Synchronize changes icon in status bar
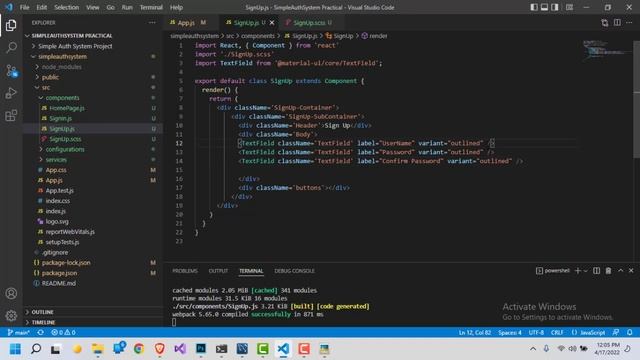 (x=40, y=332)
